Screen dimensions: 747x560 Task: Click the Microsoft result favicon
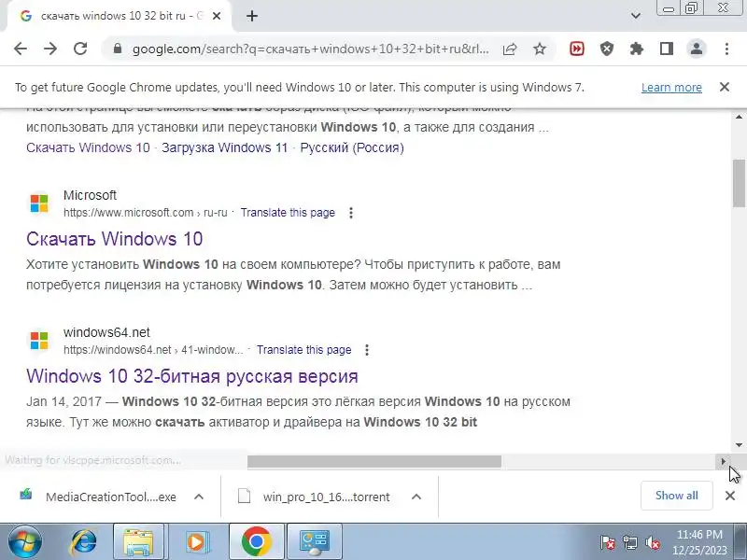pos(39,203)
